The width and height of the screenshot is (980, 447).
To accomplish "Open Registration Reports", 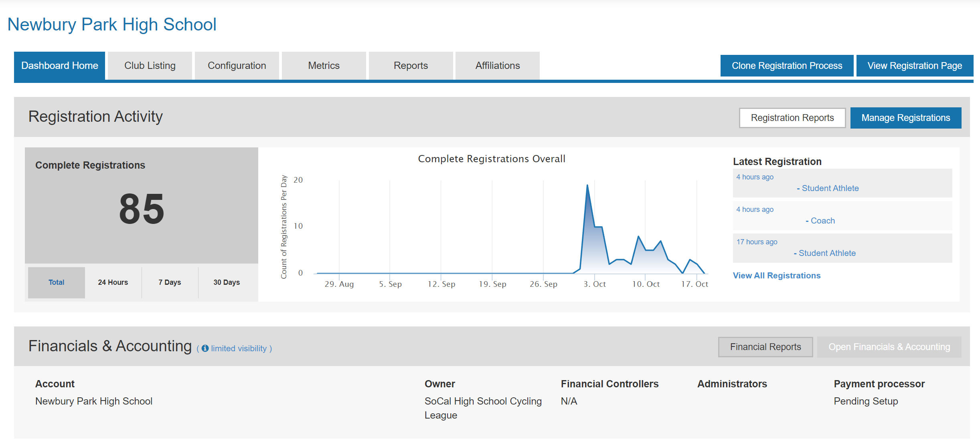I will [x=792, y=118].
